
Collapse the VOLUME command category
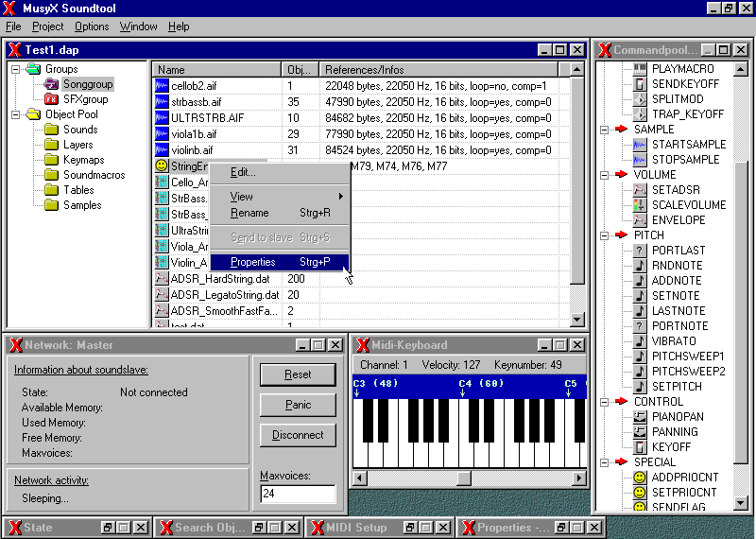click(604, 175)
